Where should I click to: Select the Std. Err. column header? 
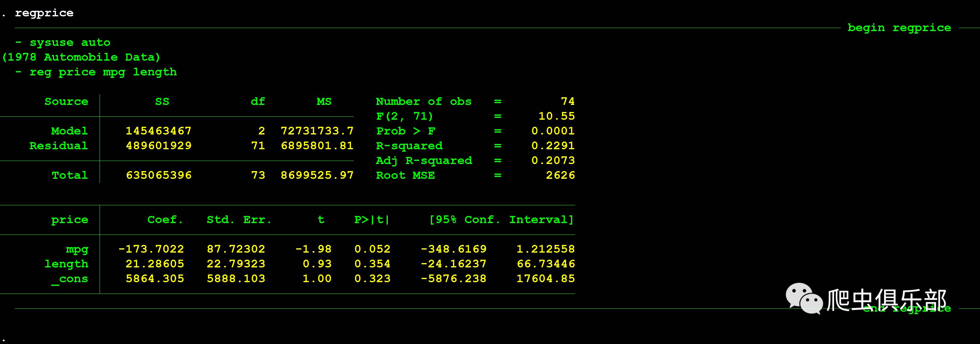239,219
